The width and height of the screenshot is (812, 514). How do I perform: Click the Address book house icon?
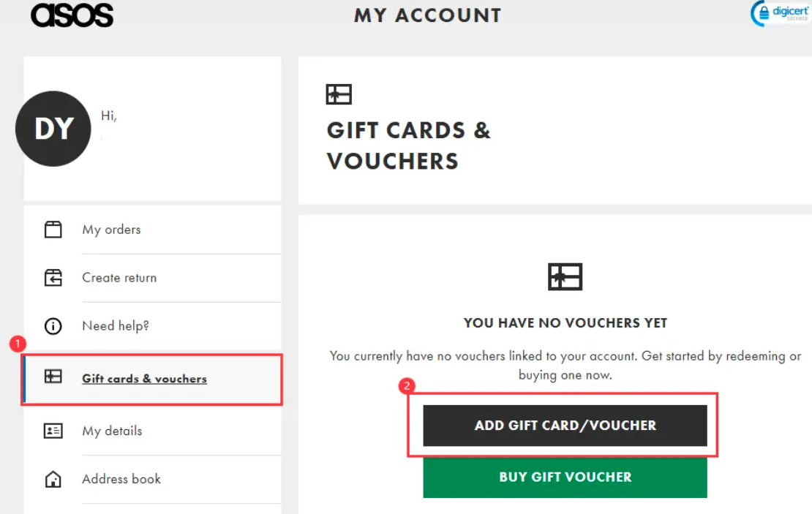53,479
